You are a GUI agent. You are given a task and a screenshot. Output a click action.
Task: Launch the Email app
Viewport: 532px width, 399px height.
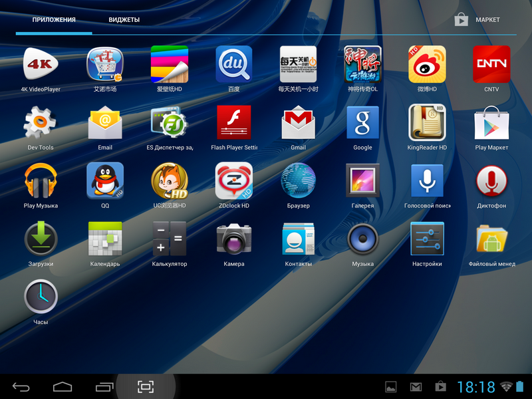pos(105,122)
